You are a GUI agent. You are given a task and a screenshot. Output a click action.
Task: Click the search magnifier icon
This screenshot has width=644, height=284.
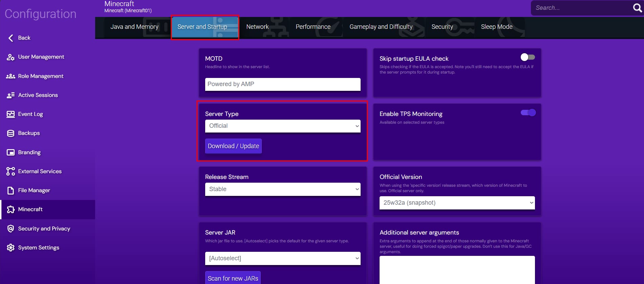pos(637,8)
